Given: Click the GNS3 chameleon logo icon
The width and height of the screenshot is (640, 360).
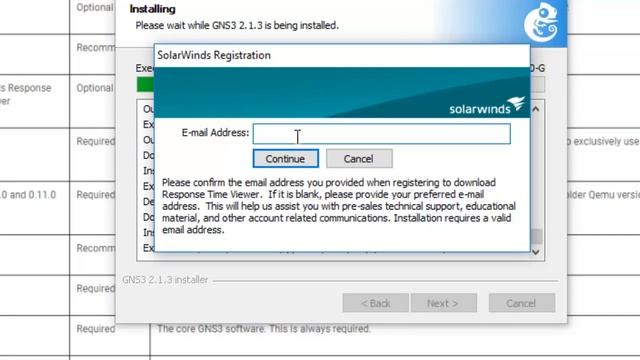Looking at the screenshot, I should (x=541, y=22).
